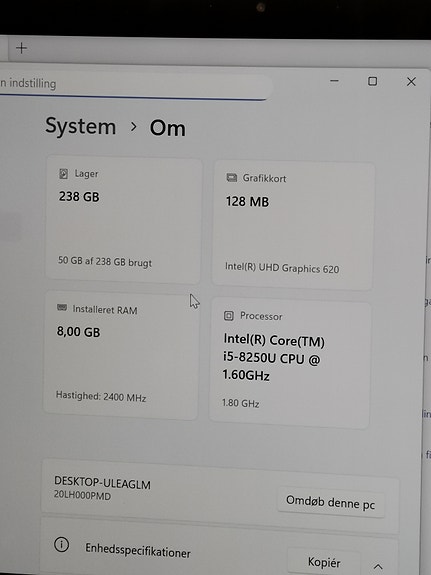Open the Grafikkort card
The width and height of the screenshot is (431, 575).
point(294,225)
